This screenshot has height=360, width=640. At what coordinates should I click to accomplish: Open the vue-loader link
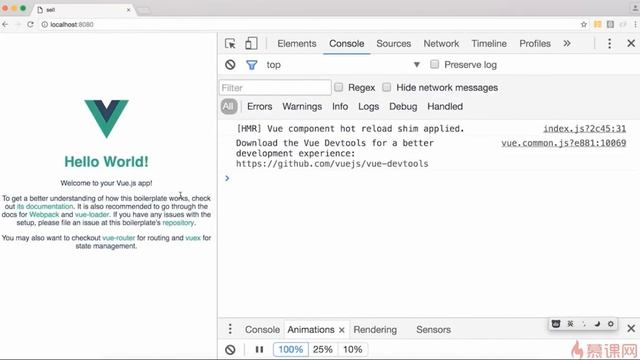click(x=92, y=215)
